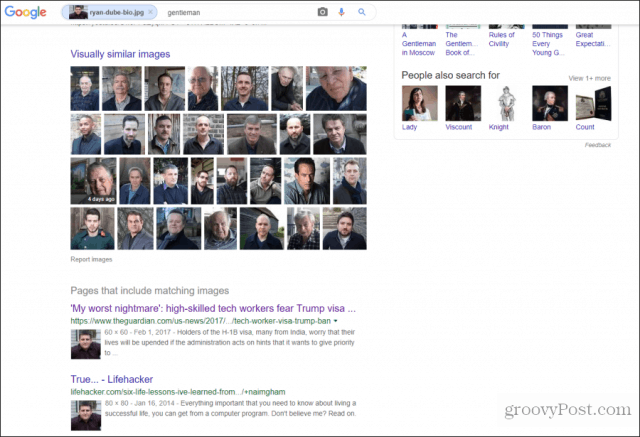Start voice search with microphone icon
Image resolution: width=640 pixels, height=437 pixels.
pos(341,12)
